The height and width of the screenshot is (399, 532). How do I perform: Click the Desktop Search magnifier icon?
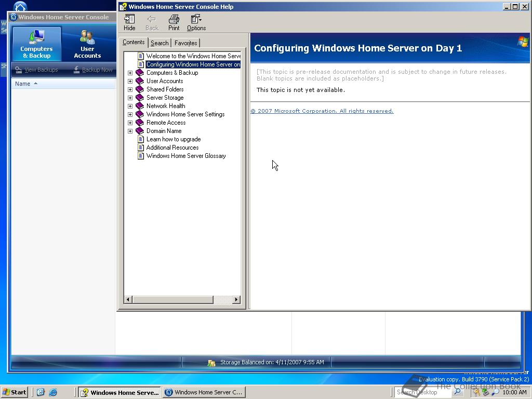tap(457, 392)
